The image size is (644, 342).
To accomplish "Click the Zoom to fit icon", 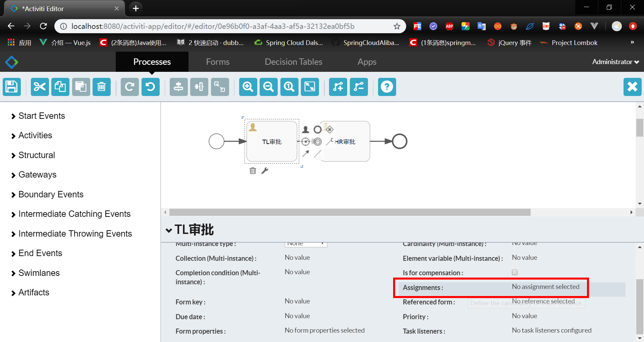I will [x=310, y=87].
